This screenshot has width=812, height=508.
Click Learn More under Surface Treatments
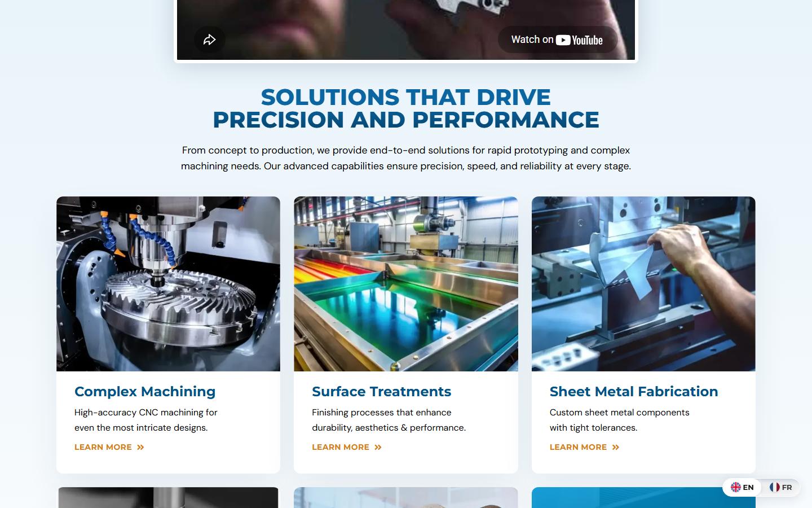341,447
